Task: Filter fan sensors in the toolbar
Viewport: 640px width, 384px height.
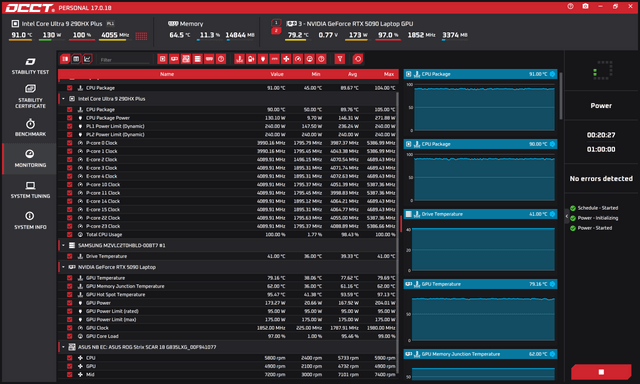Action: (286, 59)
